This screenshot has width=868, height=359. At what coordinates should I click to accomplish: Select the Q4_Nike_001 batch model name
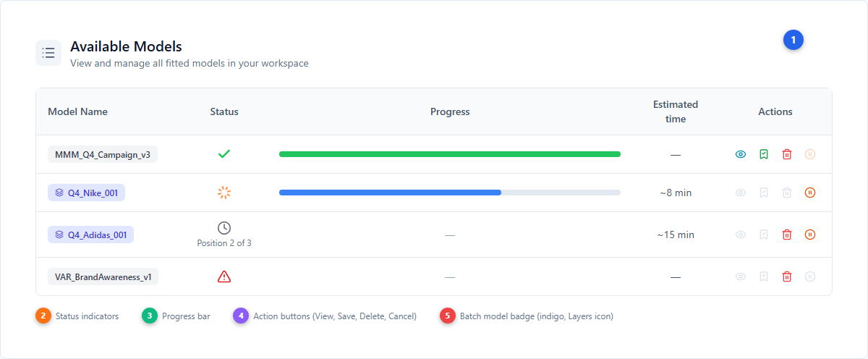87,193
